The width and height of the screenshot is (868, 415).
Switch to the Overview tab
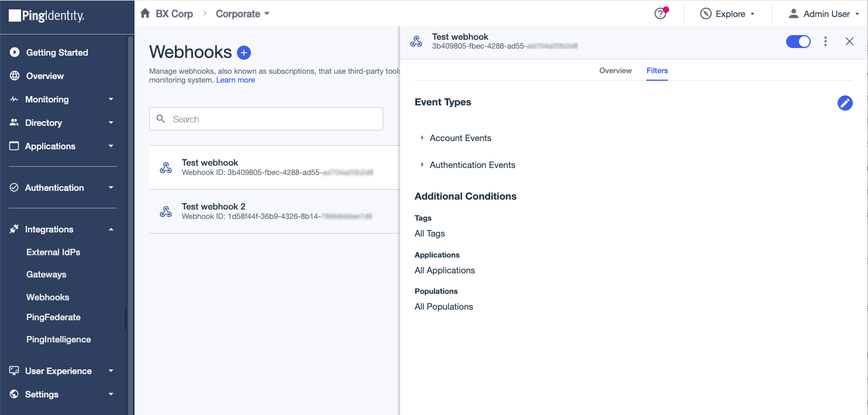[x=615, y=70]
